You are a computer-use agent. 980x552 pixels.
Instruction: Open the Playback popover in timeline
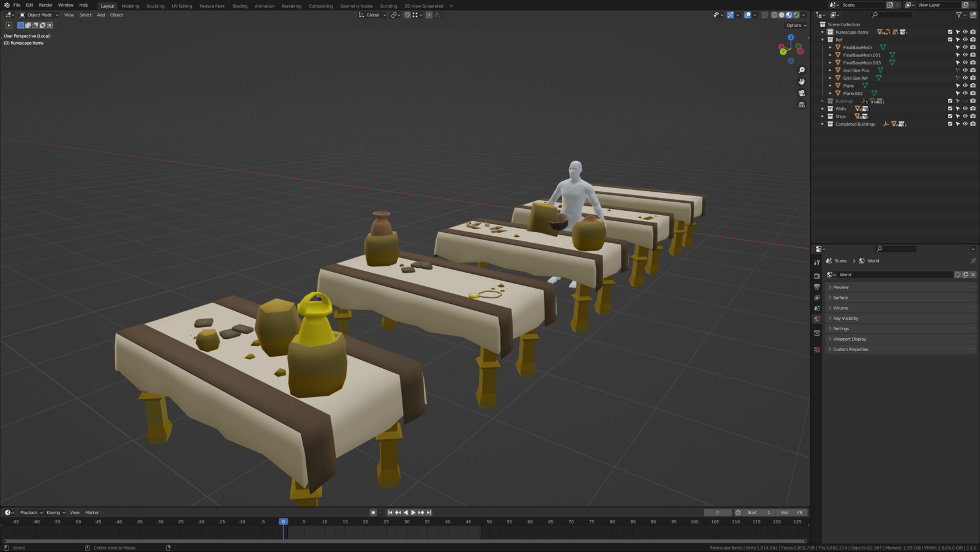[31, 513]
